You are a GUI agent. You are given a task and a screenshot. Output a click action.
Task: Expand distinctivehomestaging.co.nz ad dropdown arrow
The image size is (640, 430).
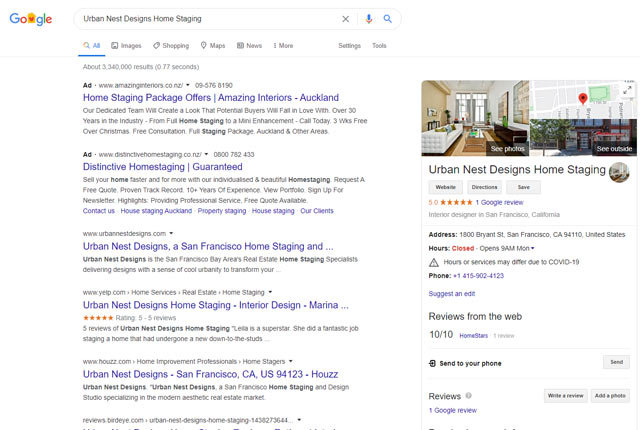(x=206, y=154)
